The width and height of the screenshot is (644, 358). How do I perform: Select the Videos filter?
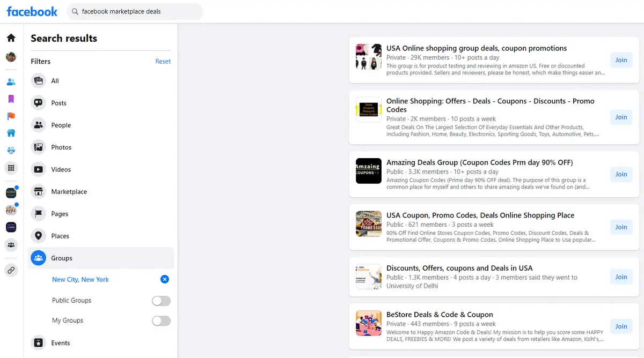click(101, 169)
